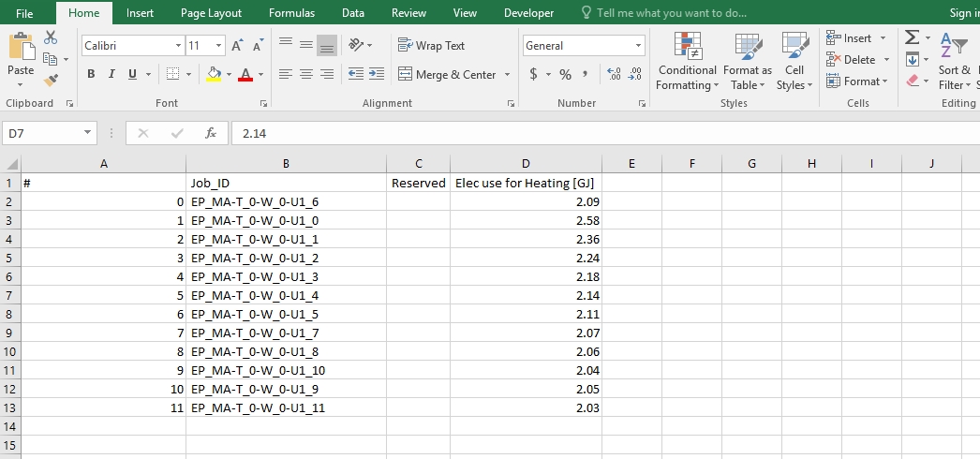Screen dimensions: 980x459
Task: Click the Tell me what you want search box
Action: (x=663, y=13)
